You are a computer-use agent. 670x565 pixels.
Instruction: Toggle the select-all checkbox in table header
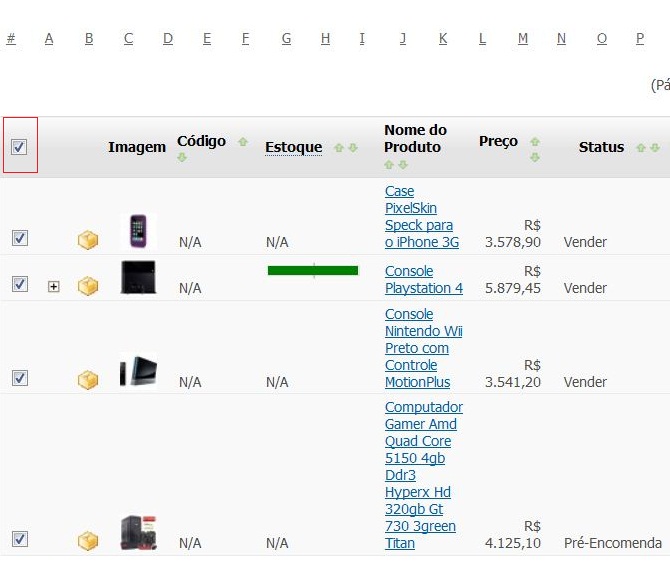(x=19, y=147)
